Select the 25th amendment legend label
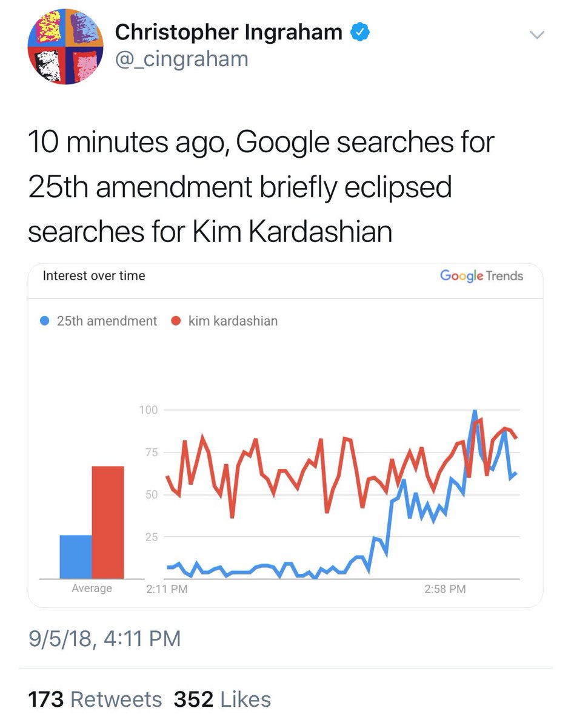 click(107, 322)
